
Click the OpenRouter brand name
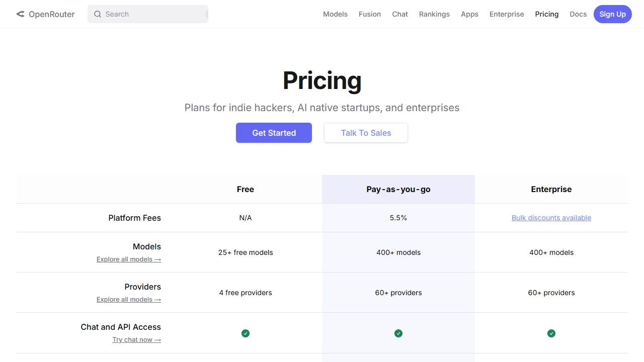coord(52,14)
